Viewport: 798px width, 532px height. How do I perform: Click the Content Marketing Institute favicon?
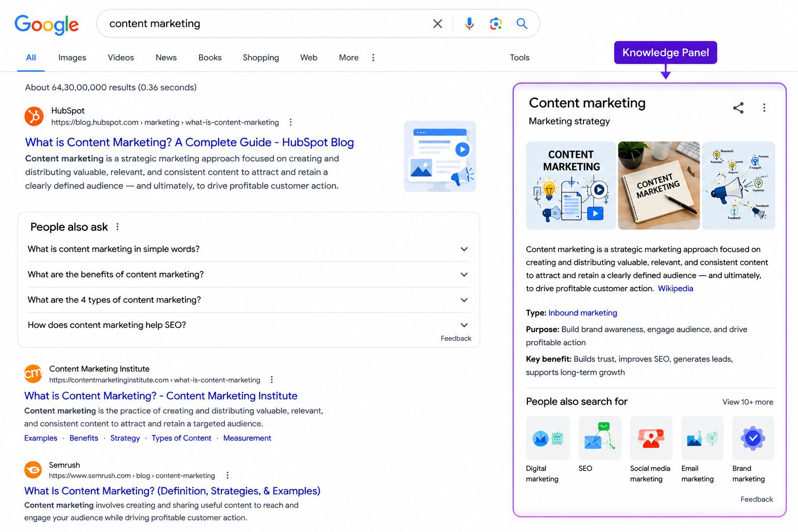coord(33,374)
